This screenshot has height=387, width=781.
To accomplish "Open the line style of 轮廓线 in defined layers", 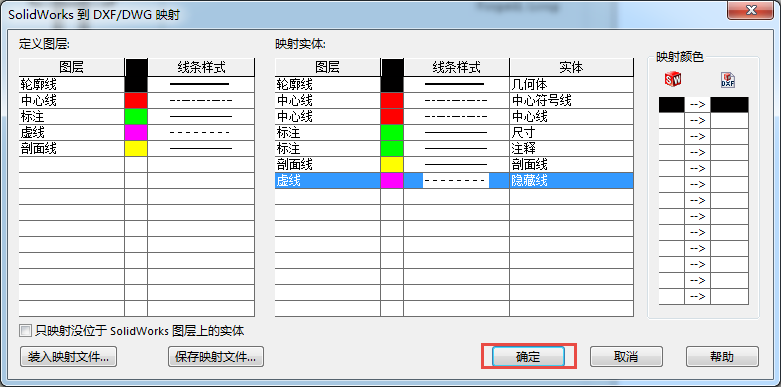I will (x=201, y=85).
